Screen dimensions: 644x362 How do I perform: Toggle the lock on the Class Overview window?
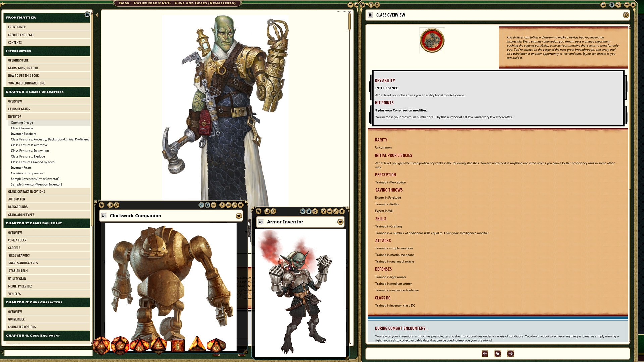[612, 5]
